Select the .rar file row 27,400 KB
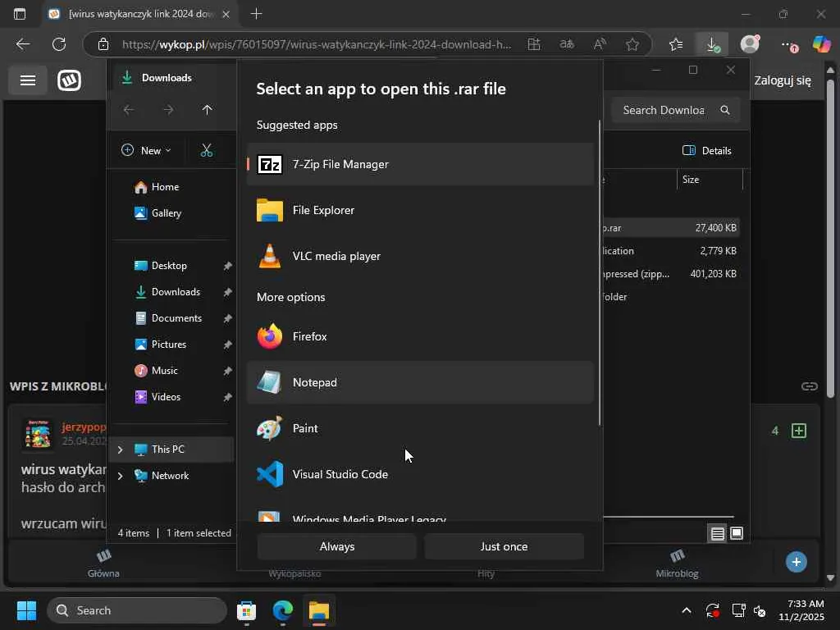 671,228
